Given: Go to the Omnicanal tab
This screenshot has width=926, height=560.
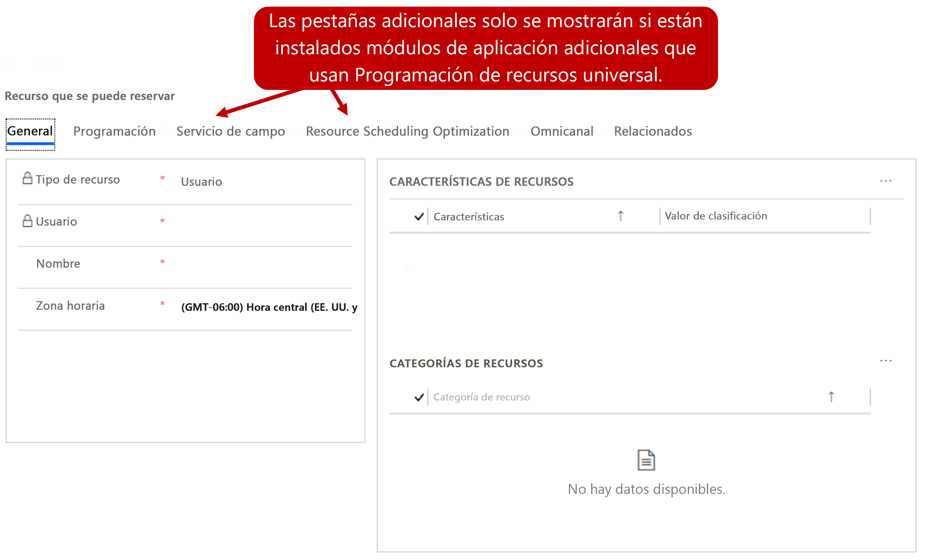Looking at the screenshot, I should (x=562, y=131).
